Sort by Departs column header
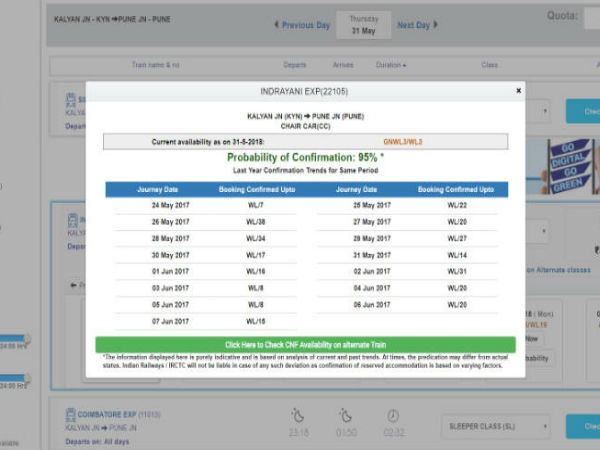This screenshot has height=450, width=600. [294, 65]
